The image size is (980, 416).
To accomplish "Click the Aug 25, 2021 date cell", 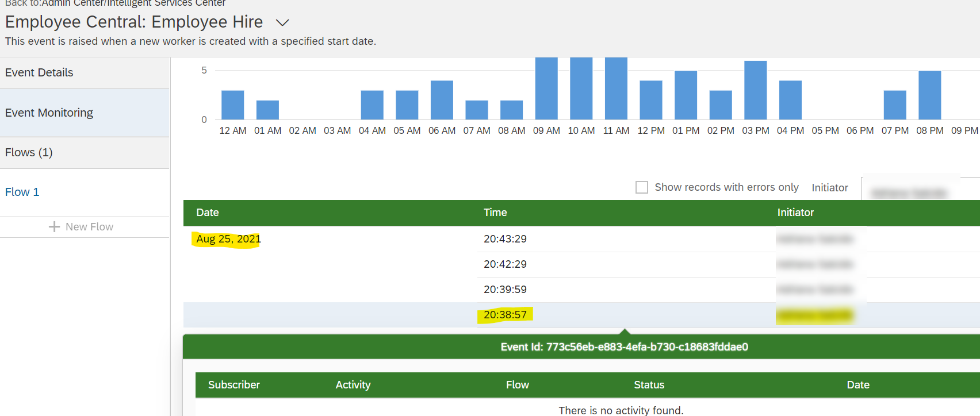I will pyautogui.click(x=228, y=239).
